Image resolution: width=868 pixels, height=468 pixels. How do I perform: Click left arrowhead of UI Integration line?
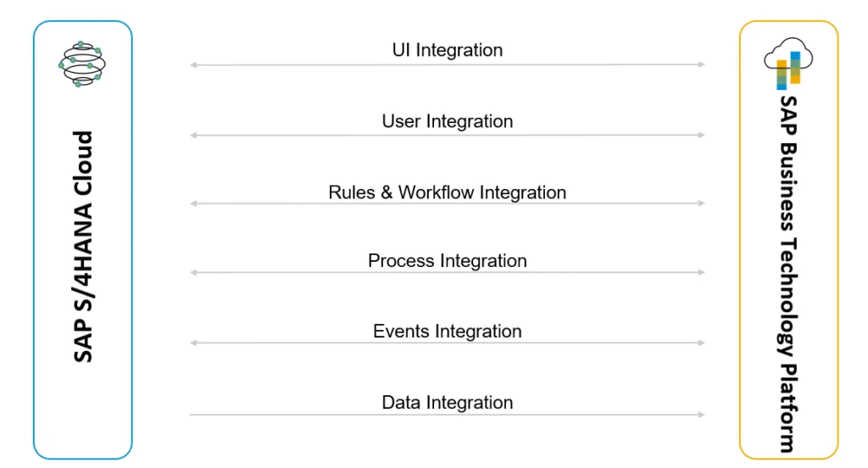[193, 65]
